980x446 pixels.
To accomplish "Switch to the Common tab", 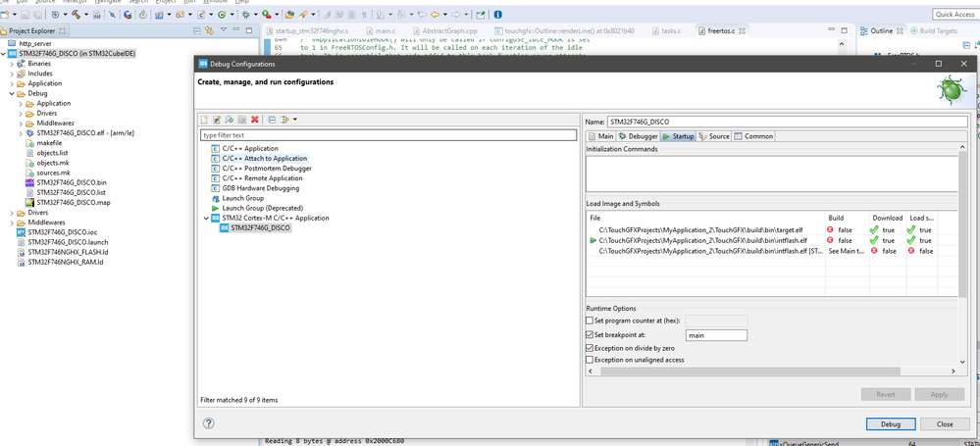I will tap(753, 136).
